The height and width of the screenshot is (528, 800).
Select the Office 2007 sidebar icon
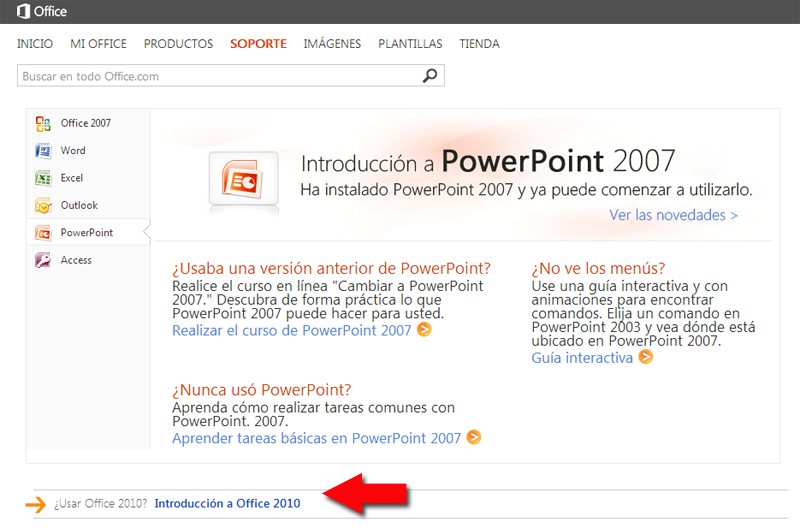click(x=43, y=123)
